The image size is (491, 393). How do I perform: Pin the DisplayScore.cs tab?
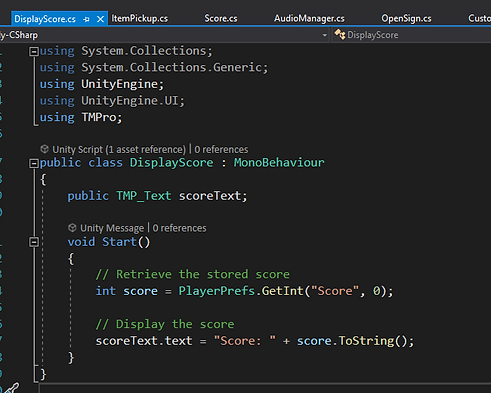tap(87, 19)
